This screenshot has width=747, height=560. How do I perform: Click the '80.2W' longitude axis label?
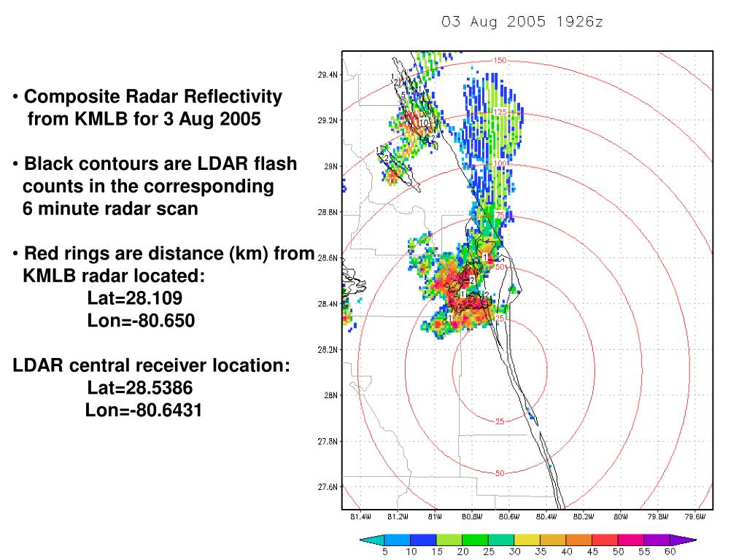[583, 517]
